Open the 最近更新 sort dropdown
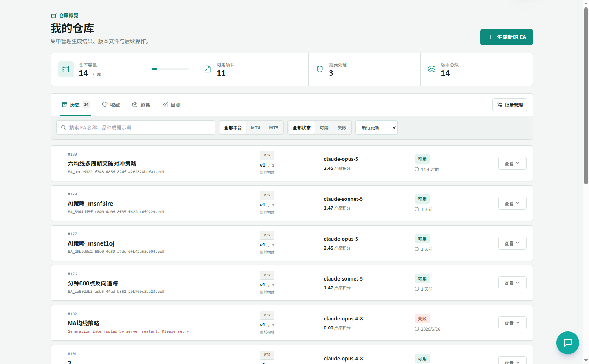Viewport: 589px width, 364px height. [377, 127]
